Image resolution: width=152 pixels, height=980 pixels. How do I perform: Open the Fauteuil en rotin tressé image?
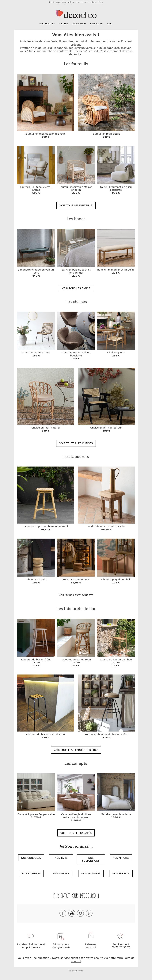point(106,102)
